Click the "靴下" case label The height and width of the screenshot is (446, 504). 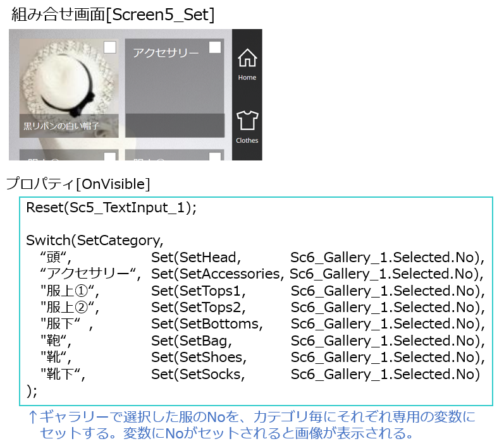click(63, 374)
